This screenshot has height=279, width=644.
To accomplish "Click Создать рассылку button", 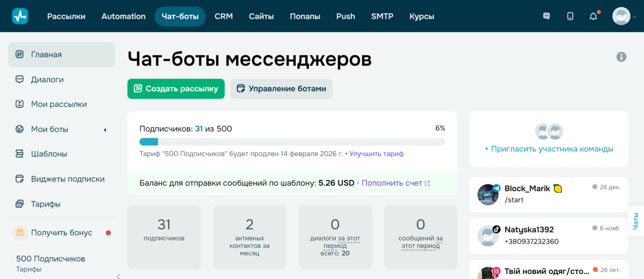I will (176, 89).
